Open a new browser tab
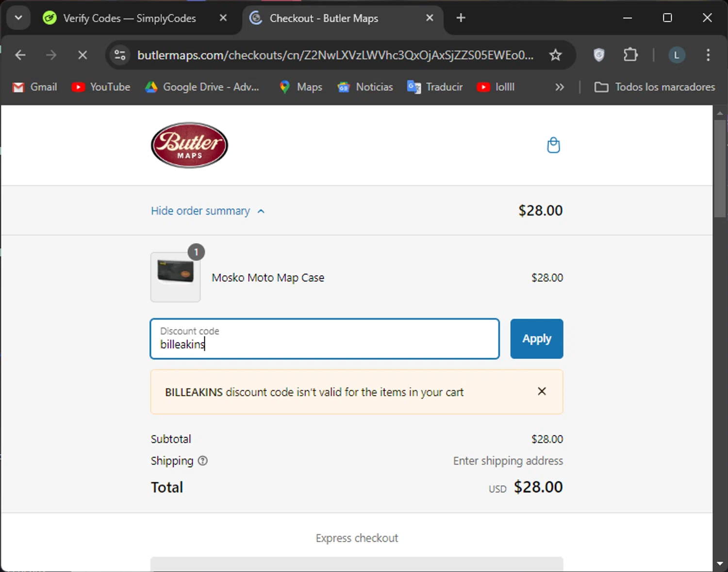 click(x=461, y=18)
